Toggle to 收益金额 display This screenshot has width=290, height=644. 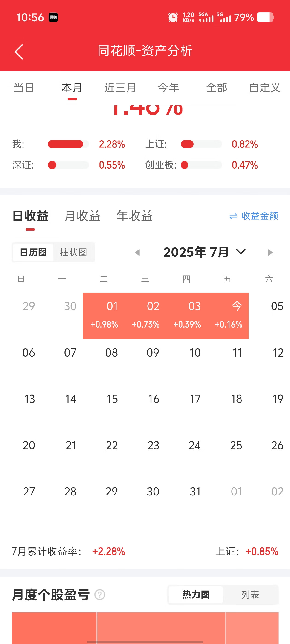254,216
